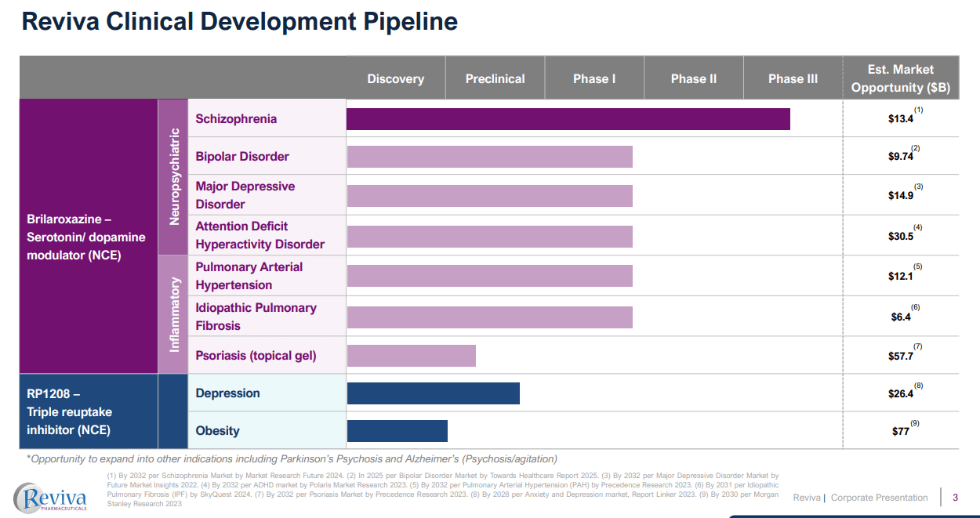Click the $9.74 market value
980x518 pixels.
901,157
